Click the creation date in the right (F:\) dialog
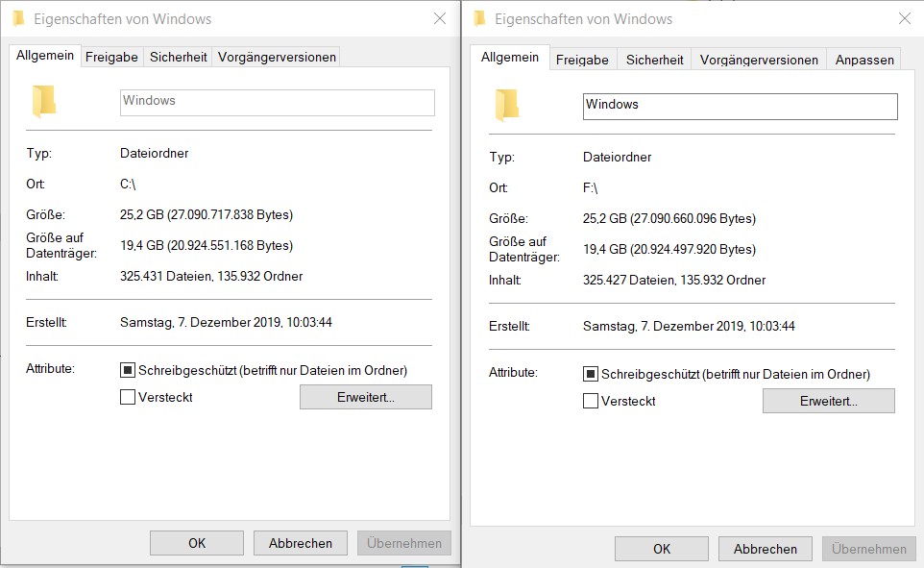The image size is (924, 568). (x=689, y=326)
